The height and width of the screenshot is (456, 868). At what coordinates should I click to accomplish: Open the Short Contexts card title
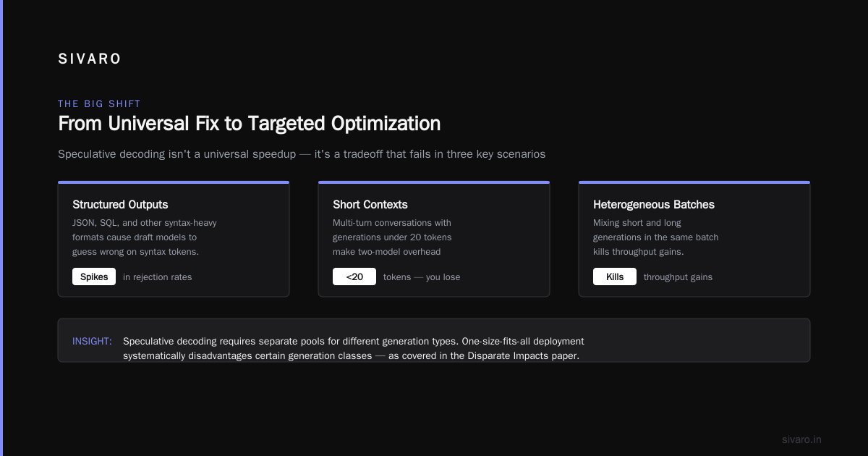pos(370,205)
